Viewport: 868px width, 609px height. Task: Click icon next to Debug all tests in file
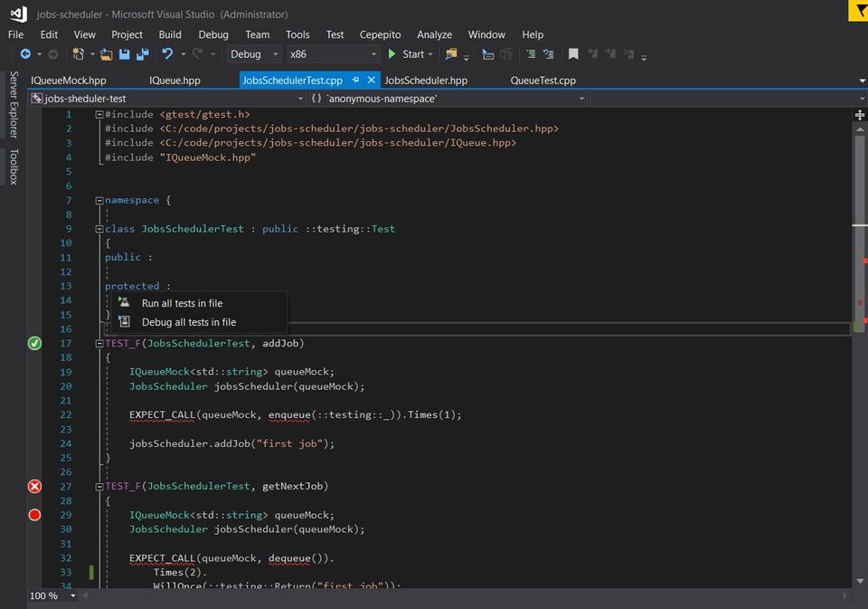[124, 321]
